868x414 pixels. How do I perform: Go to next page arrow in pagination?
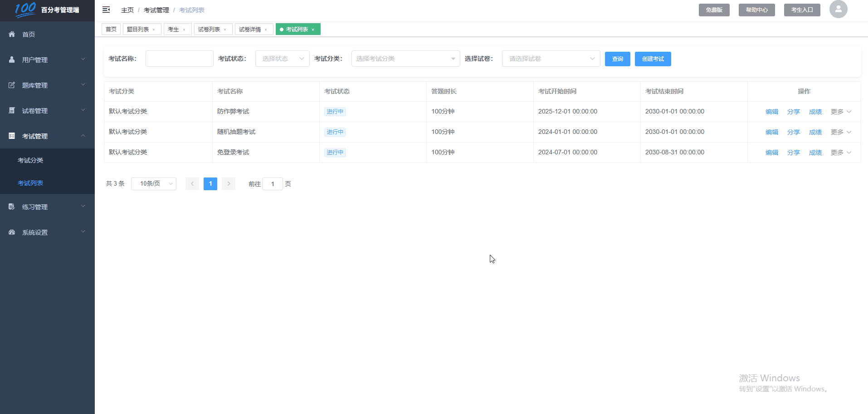click(229, 184)
